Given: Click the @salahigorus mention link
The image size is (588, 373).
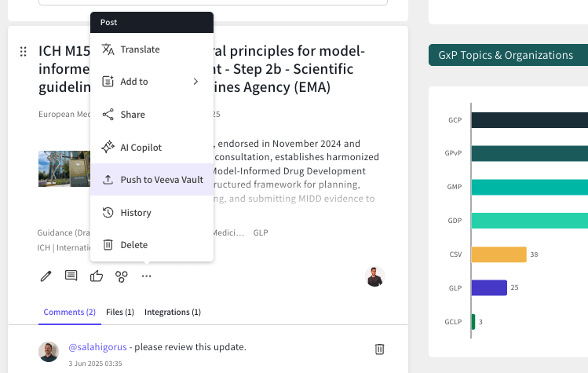Looking at the screenshot, I should coord(97,347).
